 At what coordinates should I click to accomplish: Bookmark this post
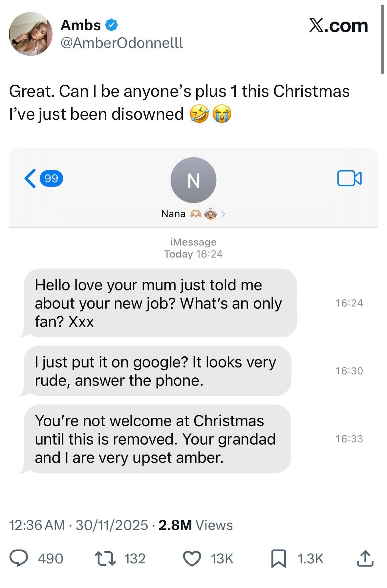pos(278,559)
